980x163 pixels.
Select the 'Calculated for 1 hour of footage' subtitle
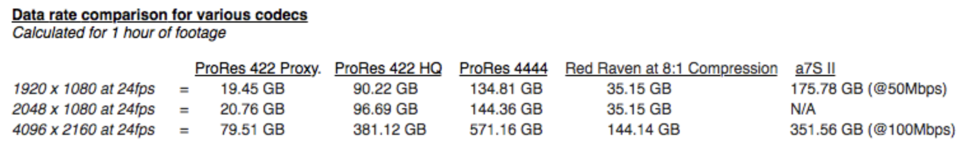click(x=119, y=33)
